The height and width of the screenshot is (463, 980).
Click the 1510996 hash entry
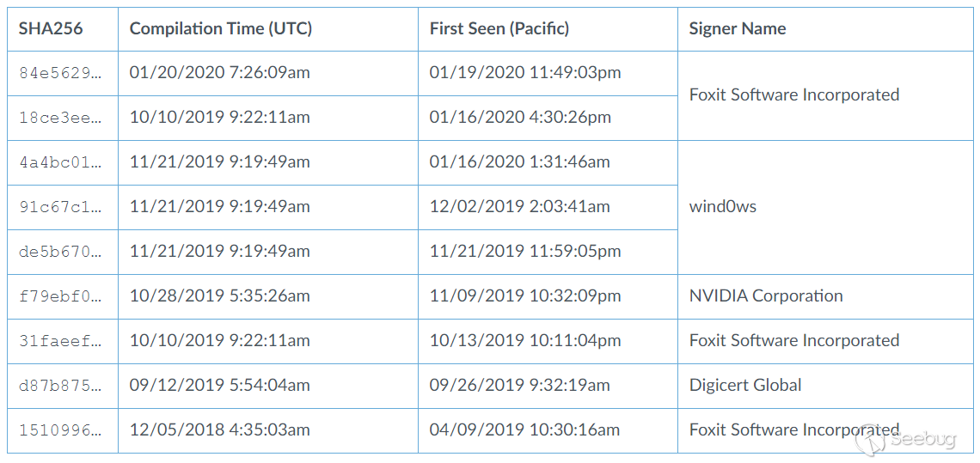click(60, 430)
